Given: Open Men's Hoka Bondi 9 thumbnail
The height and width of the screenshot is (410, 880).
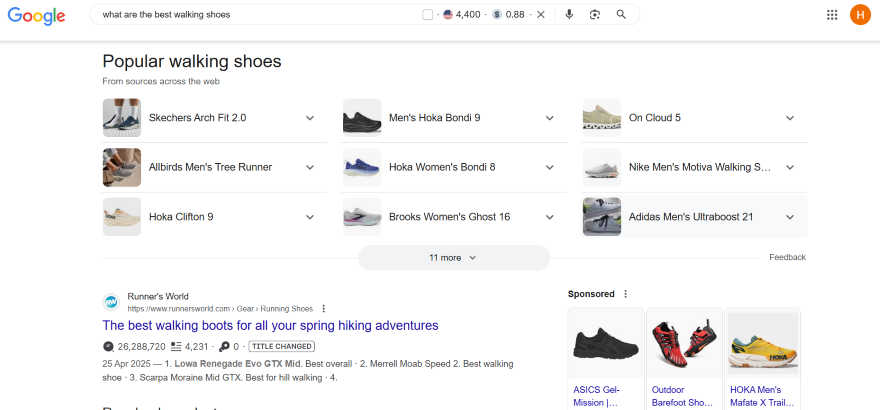Looking at the screenshot, I should tap(362, 118).
